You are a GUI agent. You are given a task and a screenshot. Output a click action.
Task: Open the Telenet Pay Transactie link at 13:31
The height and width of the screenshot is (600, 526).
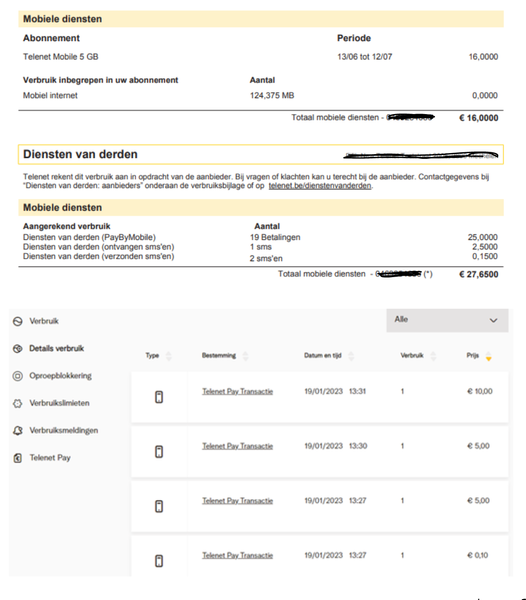[238, 391]
